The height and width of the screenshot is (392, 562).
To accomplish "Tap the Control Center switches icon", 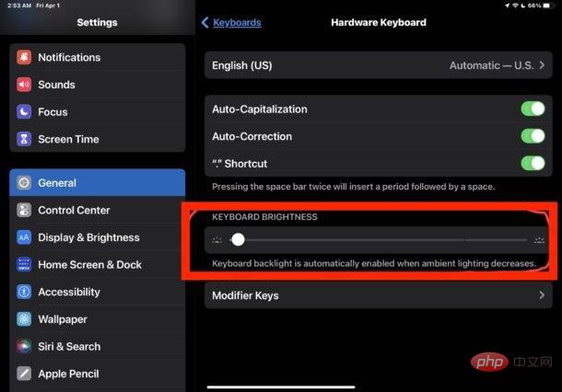I will coord(24,210).
